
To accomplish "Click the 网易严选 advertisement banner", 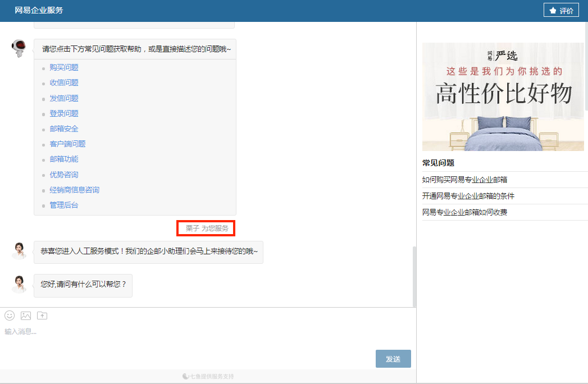I will point(502,97).
